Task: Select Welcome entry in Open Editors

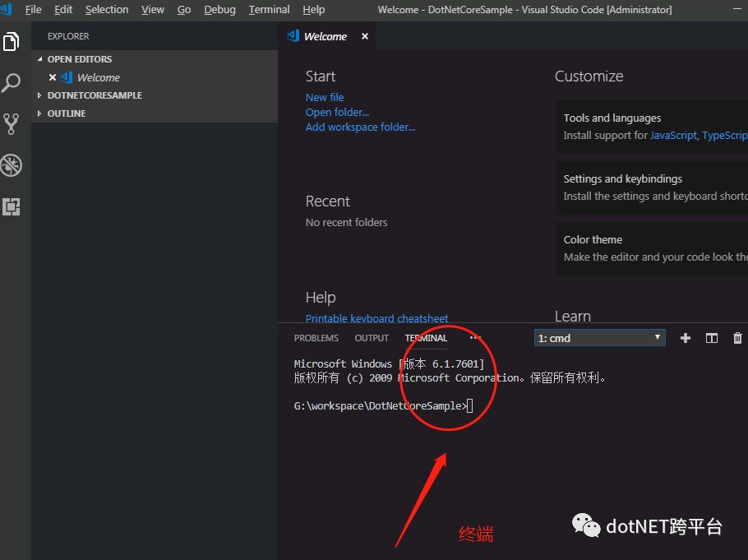Action: coord(155,77)
